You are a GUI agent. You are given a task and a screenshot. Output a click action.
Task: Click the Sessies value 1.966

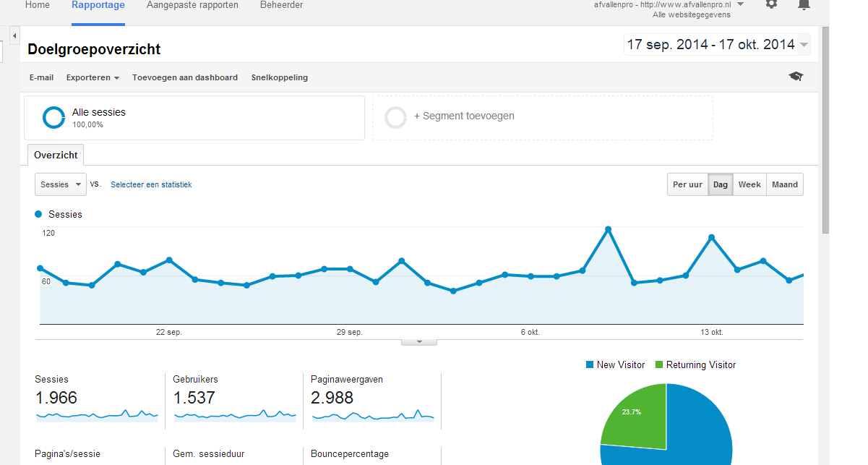(x=56, y=398)
